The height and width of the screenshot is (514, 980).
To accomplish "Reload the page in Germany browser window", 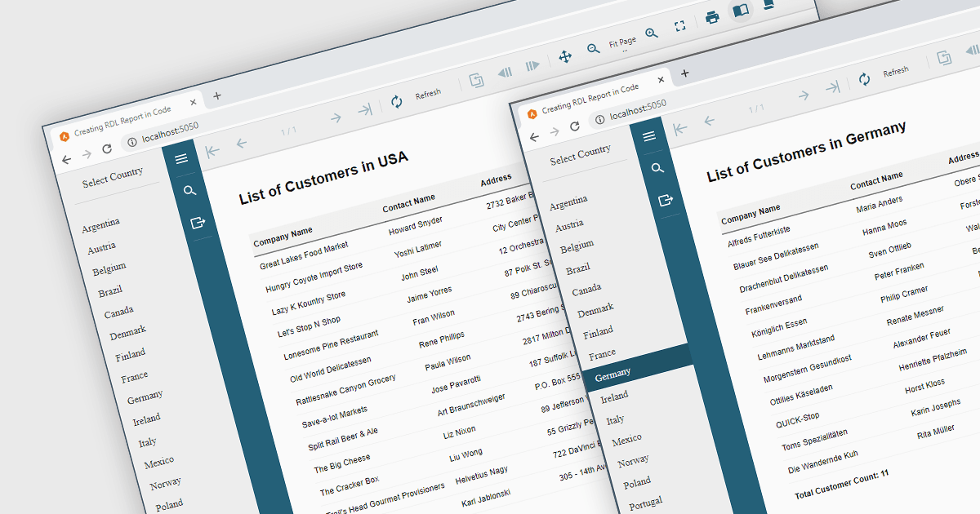I will tap(575, 126).
